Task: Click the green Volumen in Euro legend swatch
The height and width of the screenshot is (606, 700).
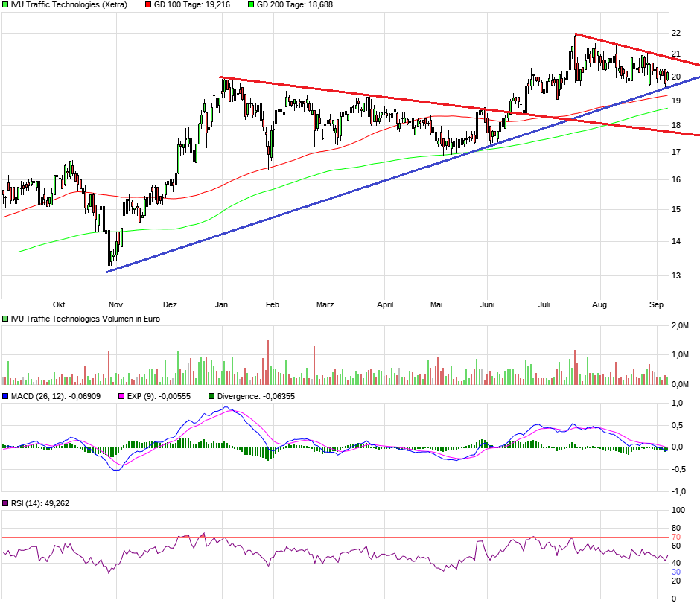Action: tap(5, 319)
